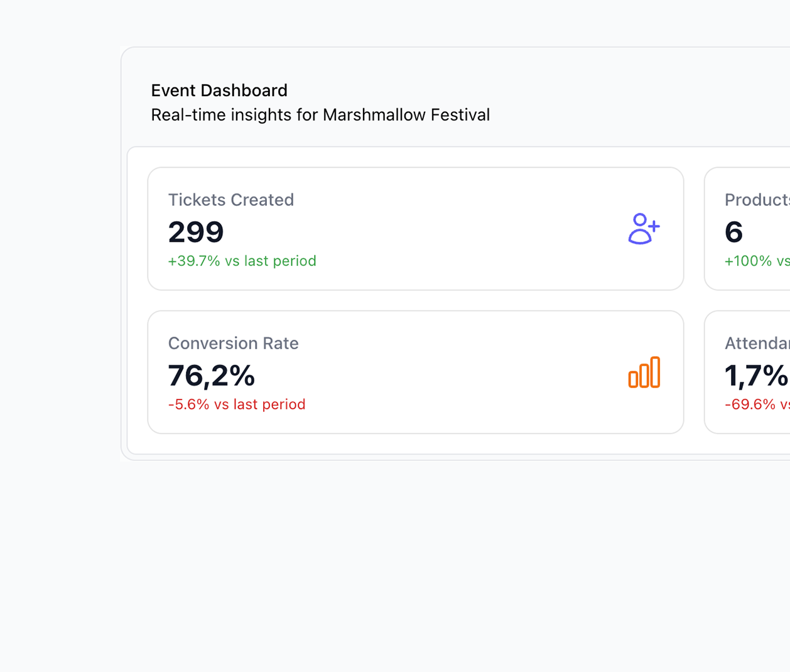Click the +39.7% vs last period text
This screenshot has height=672, width=790.
tap(242, 261)
